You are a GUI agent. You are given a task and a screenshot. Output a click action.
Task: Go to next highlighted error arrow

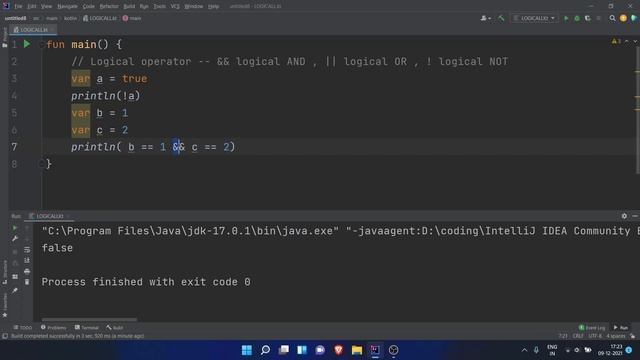[x=635, y=41]
